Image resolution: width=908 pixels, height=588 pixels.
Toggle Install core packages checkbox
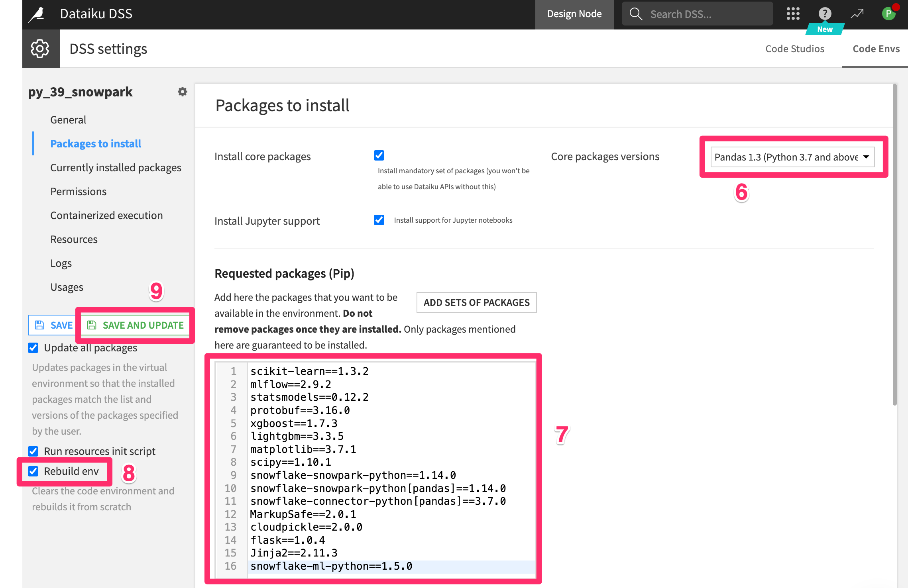(x=379, y=155)
